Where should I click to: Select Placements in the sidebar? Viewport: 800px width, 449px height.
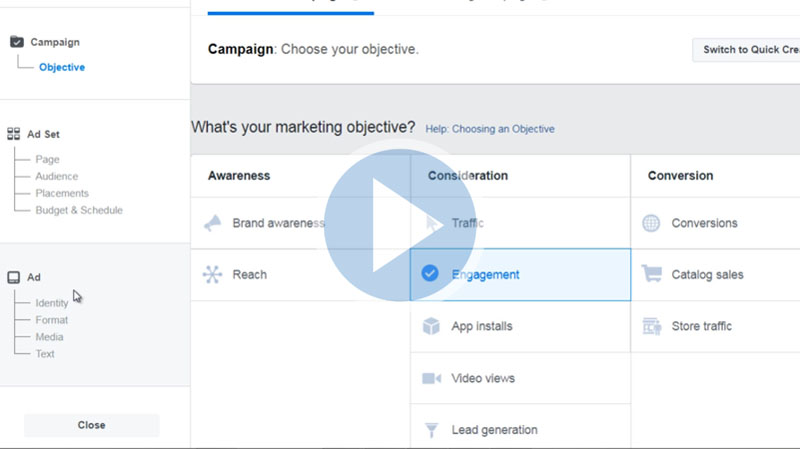point(62,194)
